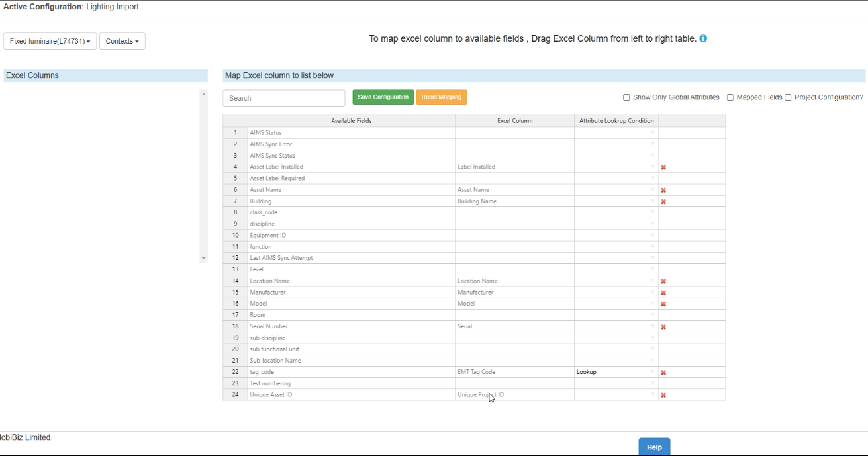Remove mapping for Asset Name row
Viewport: 868px width, 456px height.
[x=663, y=190]
